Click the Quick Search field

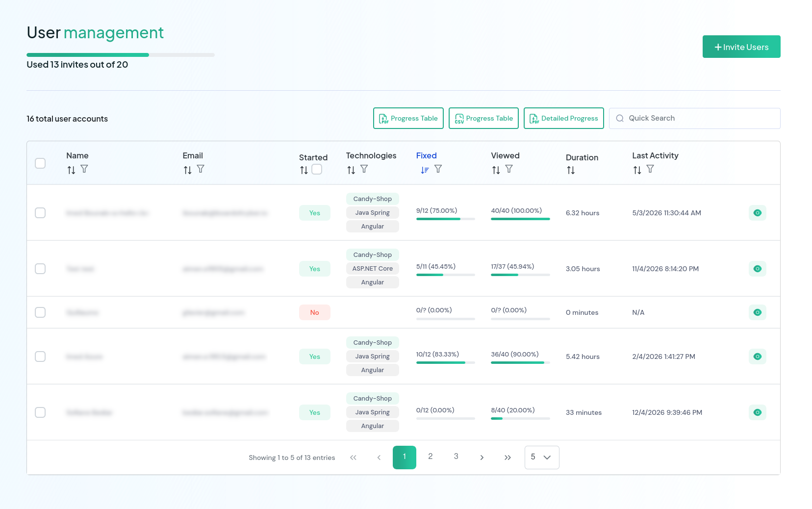pyautogui.click(x=695, y=118)
